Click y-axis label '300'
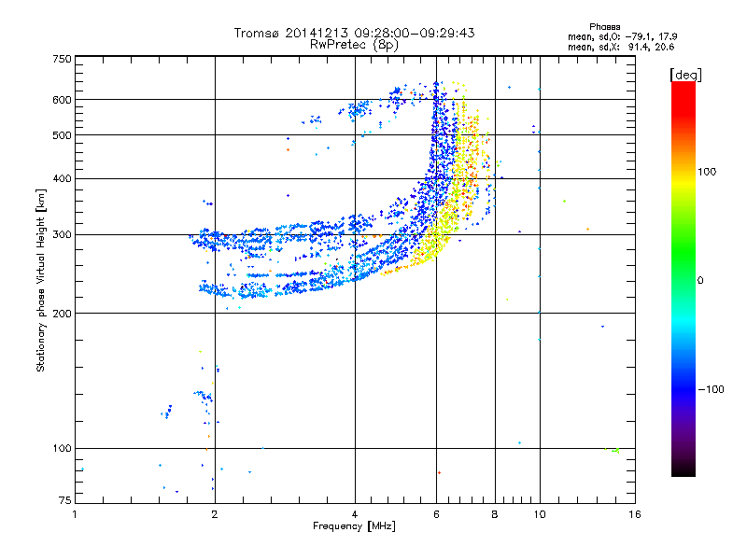The image size is (747, 560). click(62, 235)
